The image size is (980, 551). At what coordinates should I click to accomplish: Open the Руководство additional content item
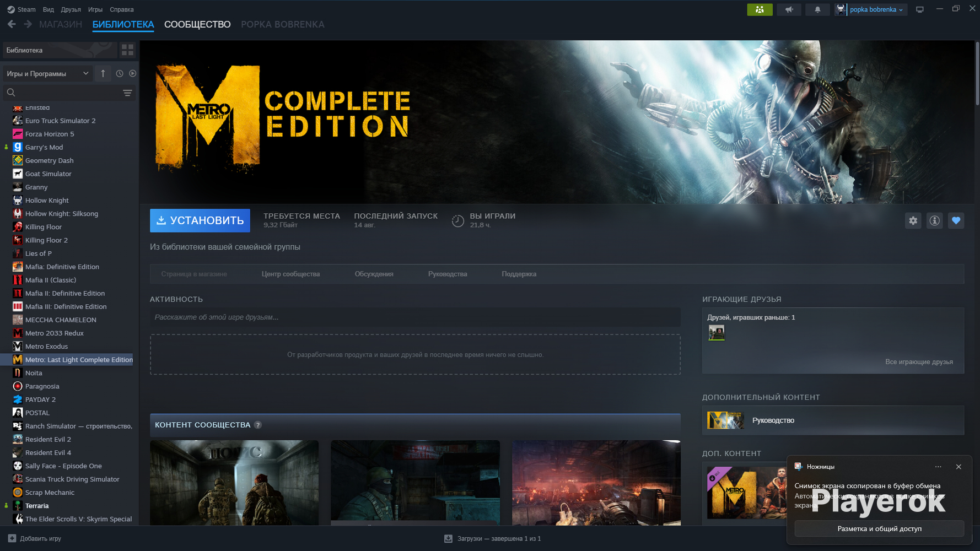(x=833, y=420)
